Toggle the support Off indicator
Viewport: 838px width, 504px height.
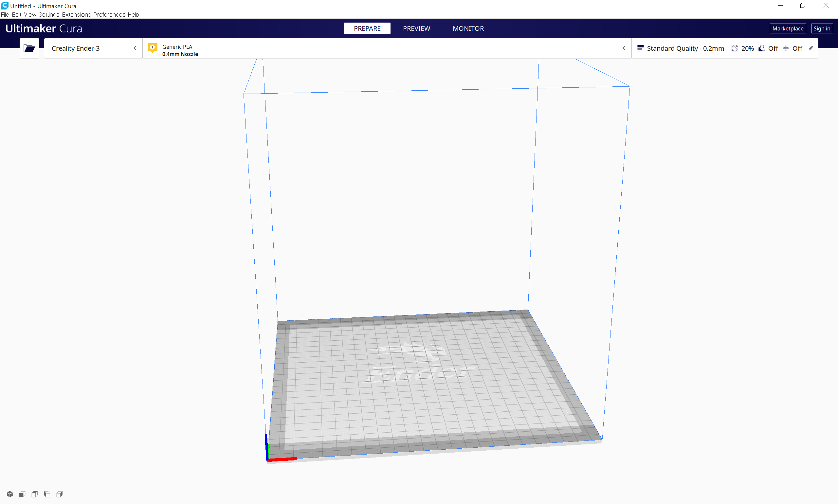768,48
